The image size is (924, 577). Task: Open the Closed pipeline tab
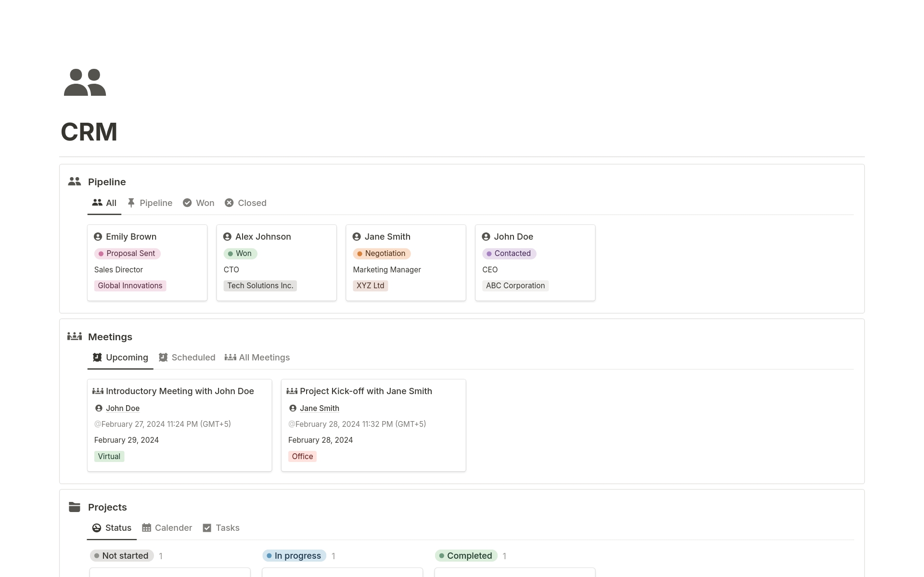point(245,203)
